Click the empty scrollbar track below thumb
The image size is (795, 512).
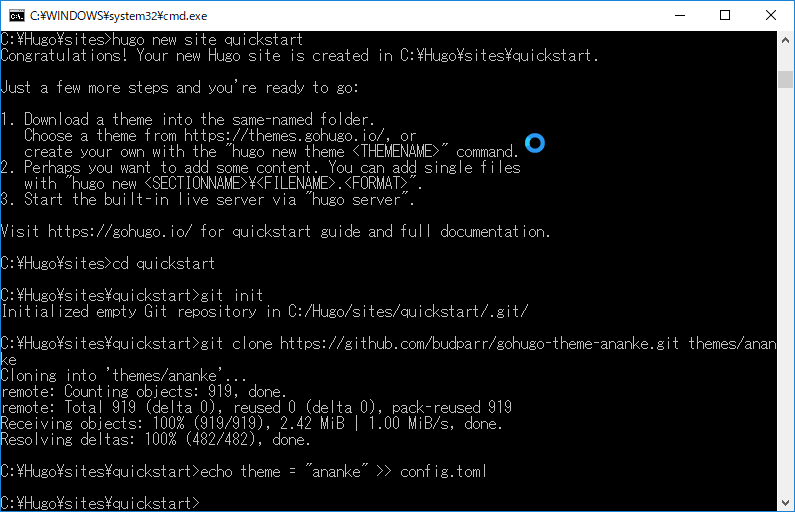pos(785,289)
